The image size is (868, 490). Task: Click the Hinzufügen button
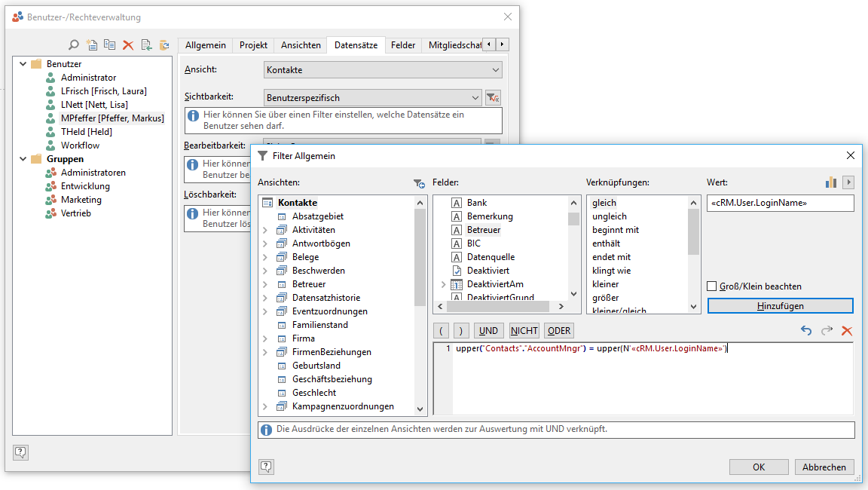tap(780, 306)
